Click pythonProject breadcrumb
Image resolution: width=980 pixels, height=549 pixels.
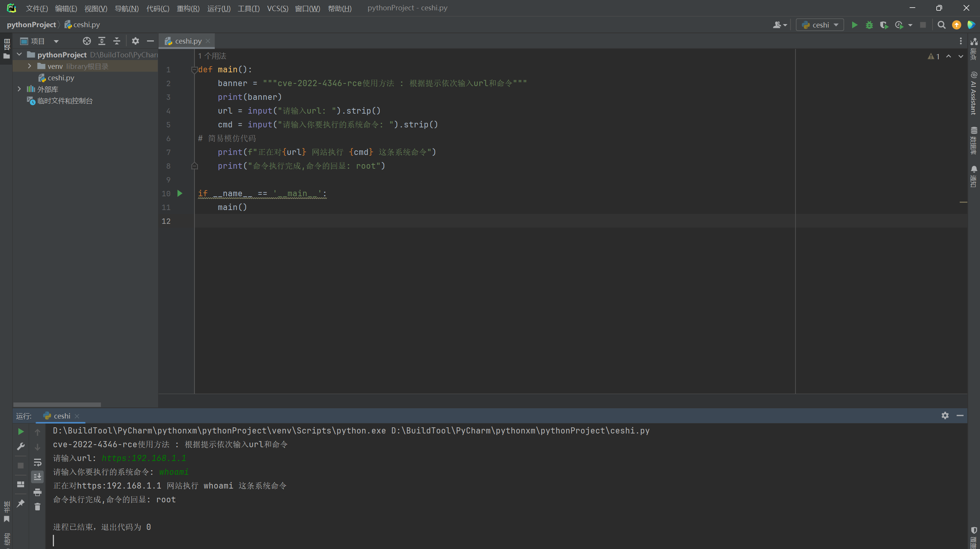(x=31, y=25)
